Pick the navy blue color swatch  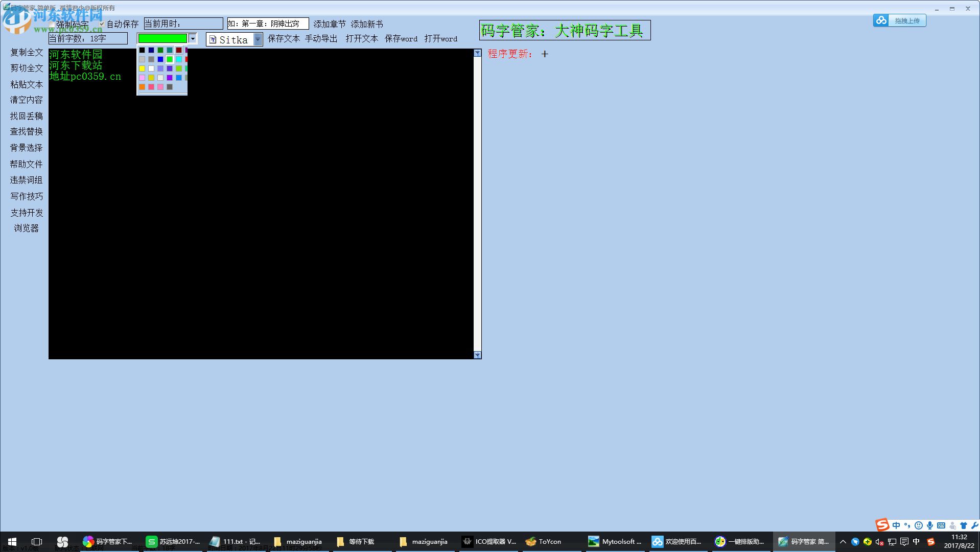click(151, 50)
